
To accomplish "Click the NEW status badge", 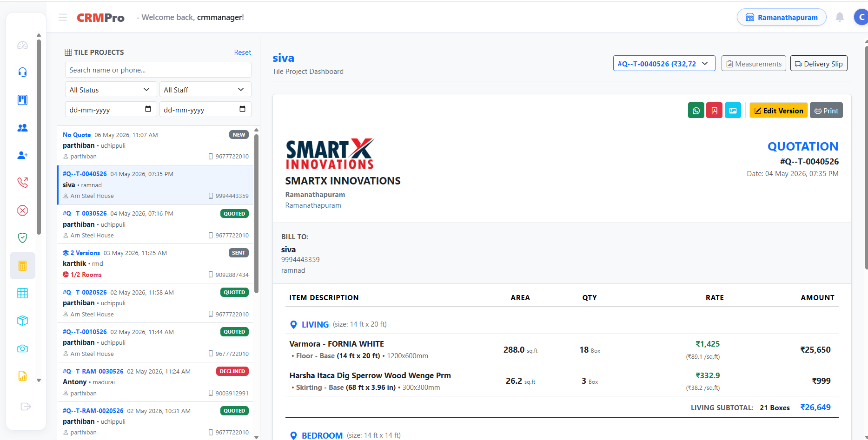I will click(x=239, y=135).
